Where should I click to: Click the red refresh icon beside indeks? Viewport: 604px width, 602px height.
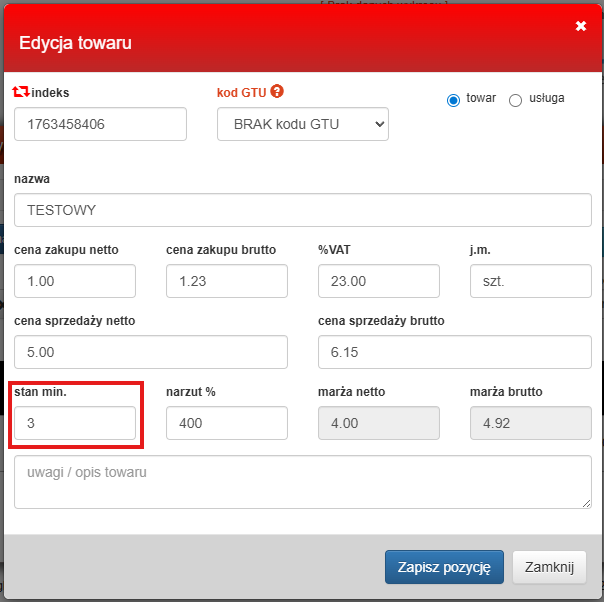[x=21, y=92]
